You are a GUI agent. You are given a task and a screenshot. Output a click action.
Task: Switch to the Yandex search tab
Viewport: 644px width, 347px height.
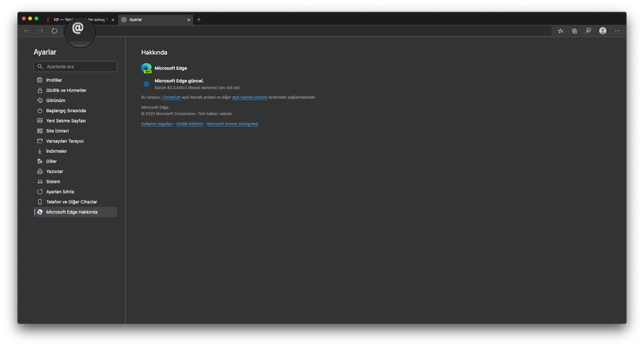81,19
